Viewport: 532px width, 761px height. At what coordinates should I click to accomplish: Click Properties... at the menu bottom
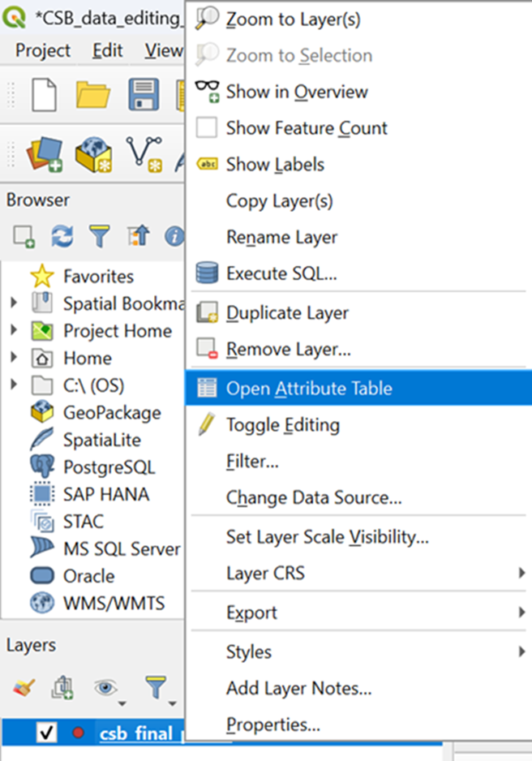click(272, 724)
